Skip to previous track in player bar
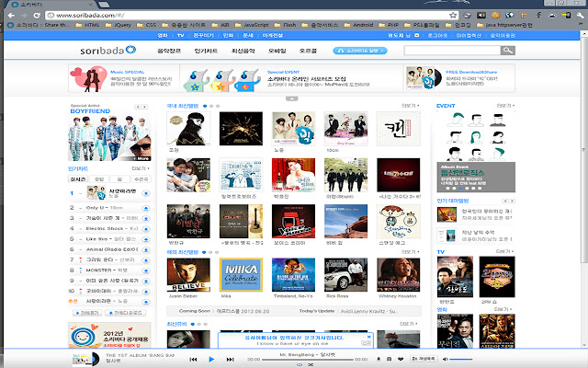Image resolution: width=588 pixels, height=368 pixels. 193,359
